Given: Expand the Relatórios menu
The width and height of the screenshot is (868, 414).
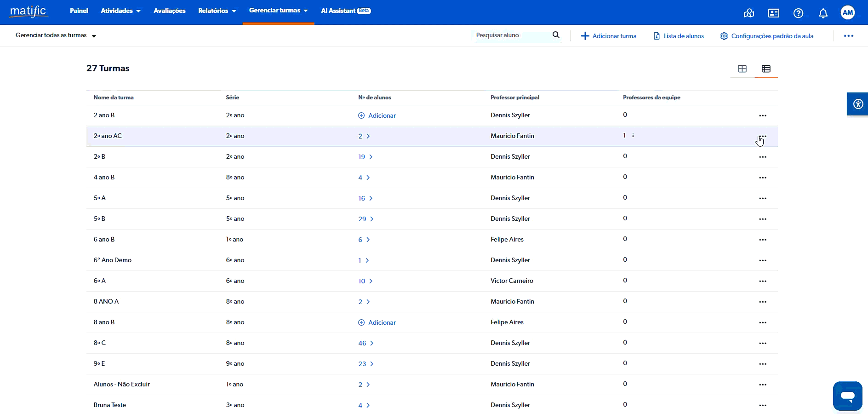Looking at the screenshot, I should tap(217, 11).
